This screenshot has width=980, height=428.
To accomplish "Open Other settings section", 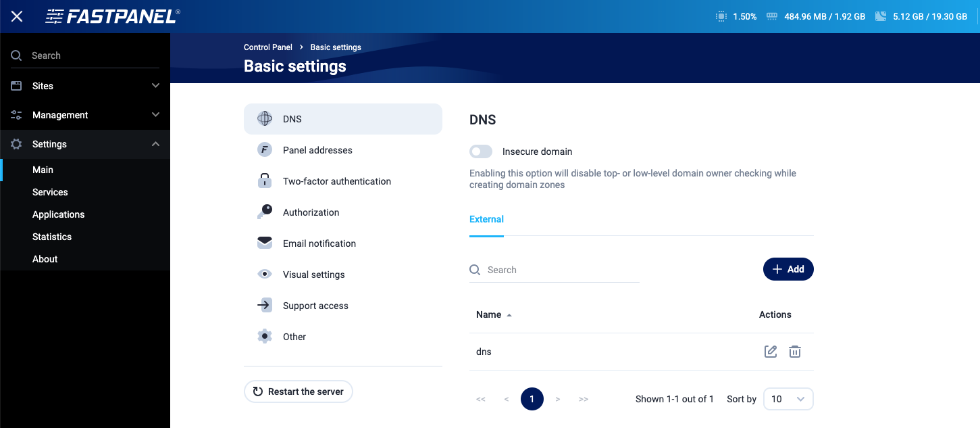I will click(x=343, y=337).
